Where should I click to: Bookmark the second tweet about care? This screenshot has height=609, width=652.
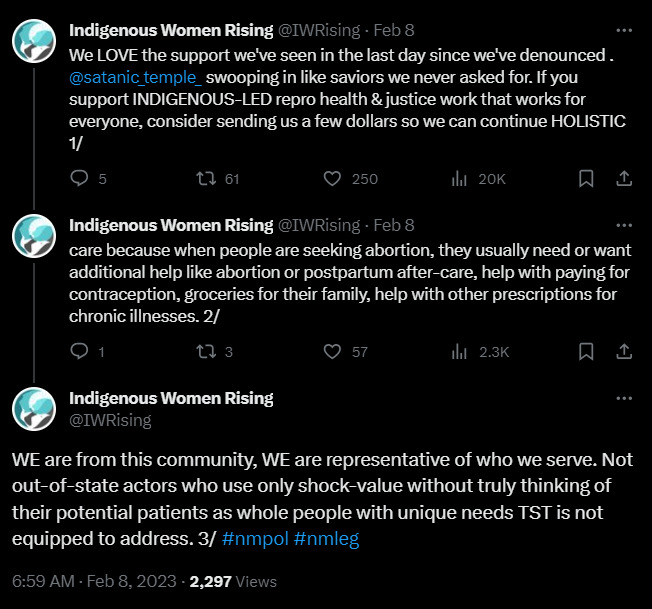586,351
